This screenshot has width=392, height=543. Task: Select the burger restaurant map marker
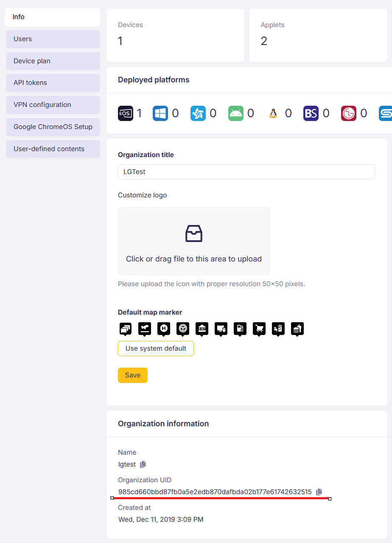click(297, 329)
